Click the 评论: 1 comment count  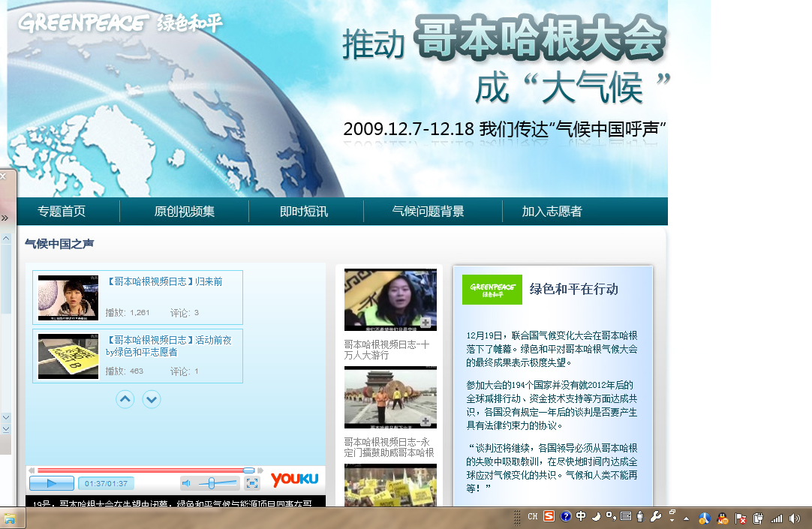pyautogui.click(x=185, y=371)
